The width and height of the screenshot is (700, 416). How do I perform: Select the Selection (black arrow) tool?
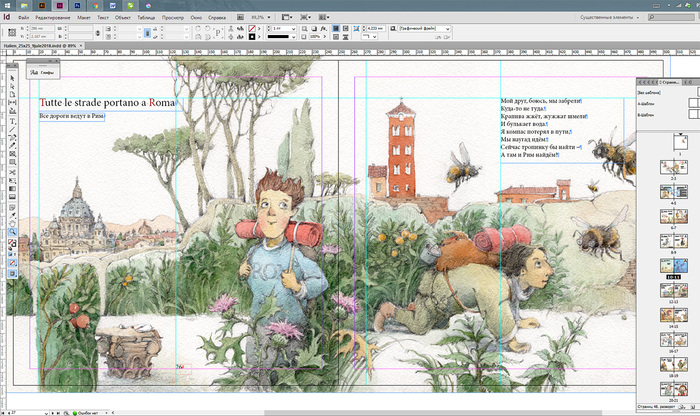coord(12,76)
